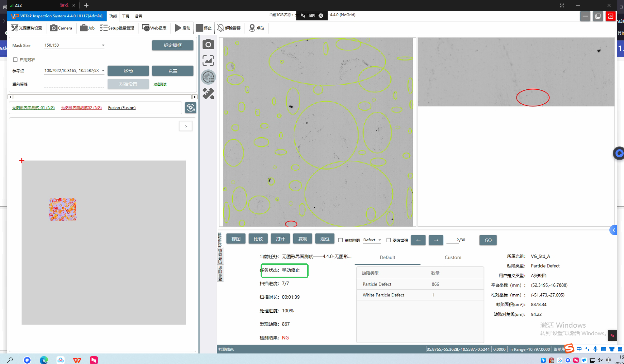
Task: Click the taskbar search icon
Action: pos(10,360)
